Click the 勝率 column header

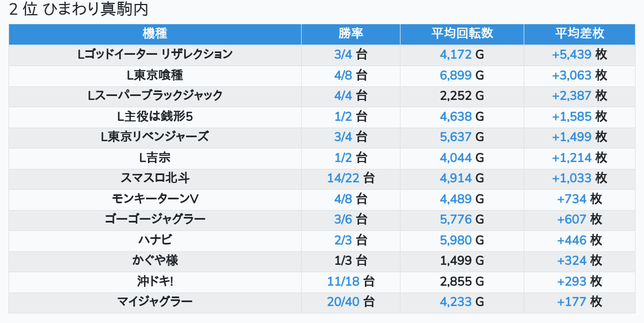(x=350, y=34)
